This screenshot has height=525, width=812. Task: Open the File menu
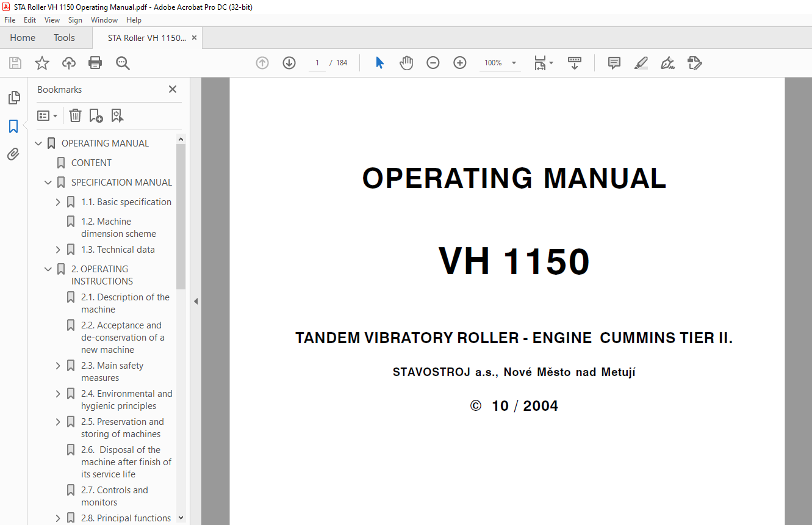10,20
